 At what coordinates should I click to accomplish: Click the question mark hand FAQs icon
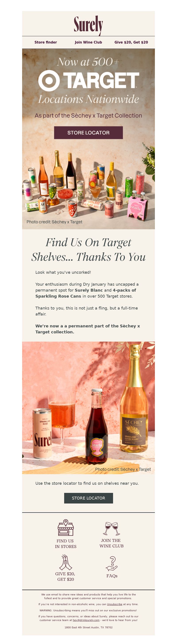[x=112, y=564]
